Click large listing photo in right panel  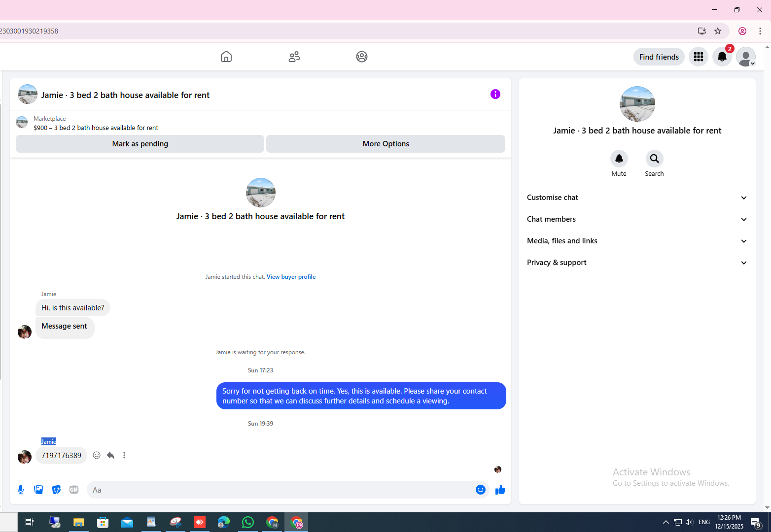click(637, 104)
